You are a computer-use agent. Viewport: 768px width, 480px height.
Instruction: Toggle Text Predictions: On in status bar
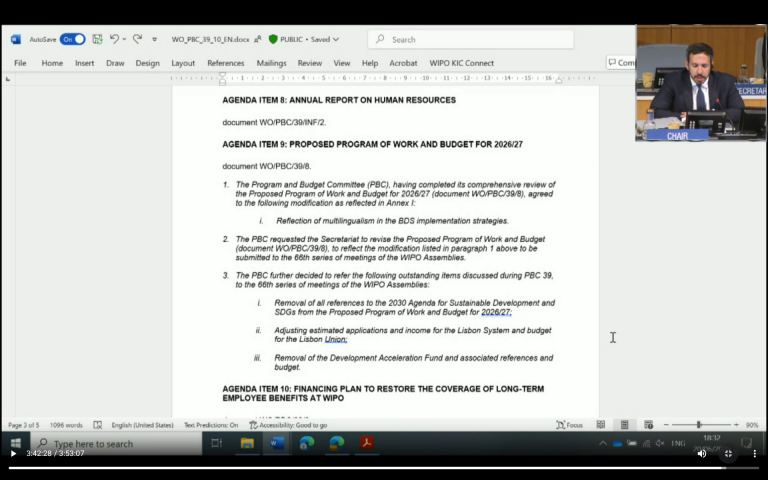click(x=210, y=425)
